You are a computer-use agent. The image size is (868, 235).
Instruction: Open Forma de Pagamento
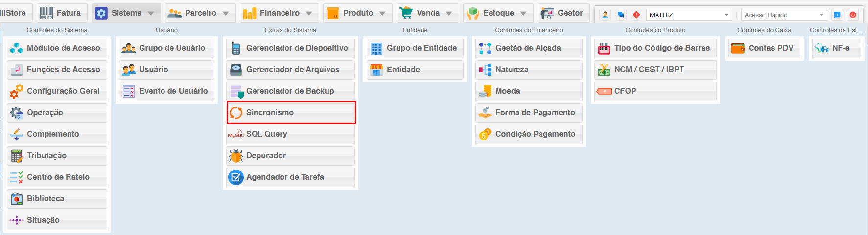coord(529,112)
